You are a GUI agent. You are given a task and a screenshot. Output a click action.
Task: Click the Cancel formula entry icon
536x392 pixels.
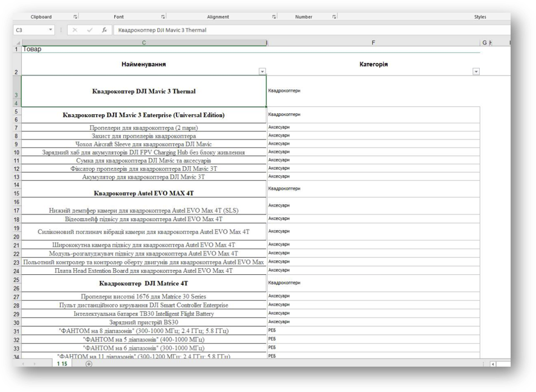74,30
